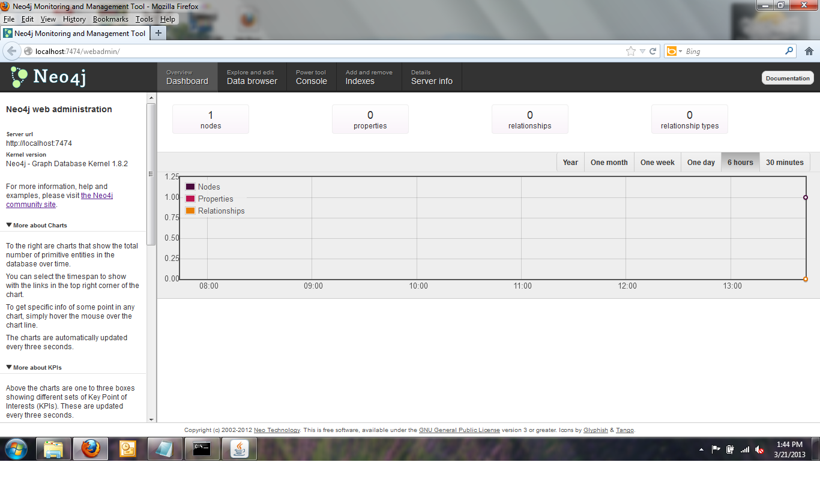Viewport: 820px width, 504px height.
Task: Set chart timespan to 30 minutes
Action: (785, 162)
